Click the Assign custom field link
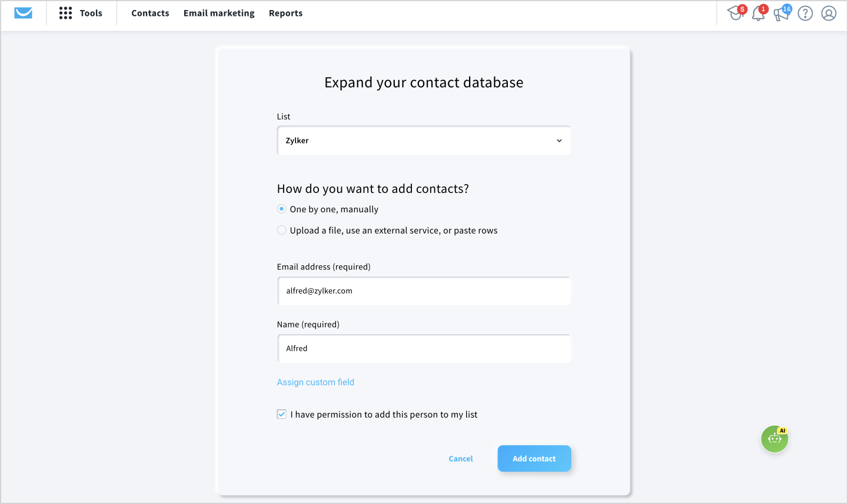The width and height of the screenshot is (848, 504). (x=315, y=382)
